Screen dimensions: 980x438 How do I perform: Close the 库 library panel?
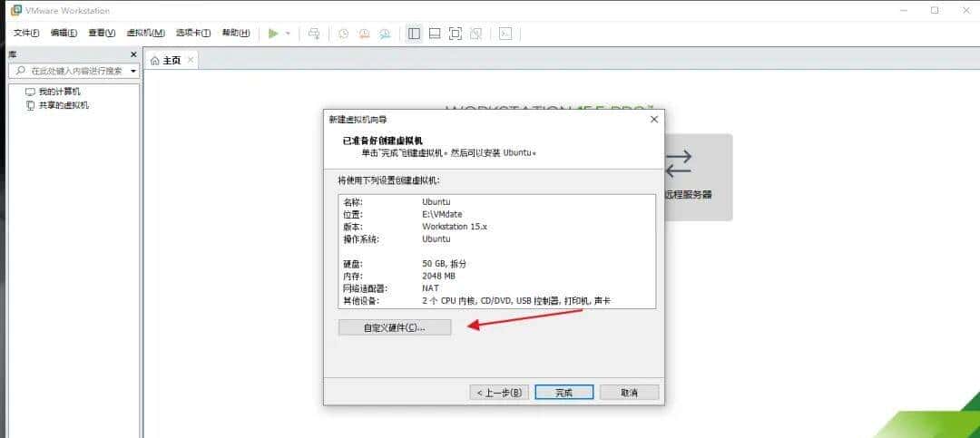coord(133,55)
